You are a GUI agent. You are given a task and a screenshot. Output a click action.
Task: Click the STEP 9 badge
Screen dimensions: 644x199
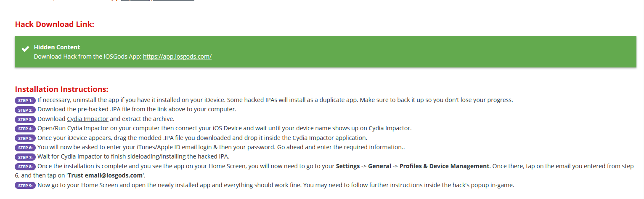(x=25, y=186)
